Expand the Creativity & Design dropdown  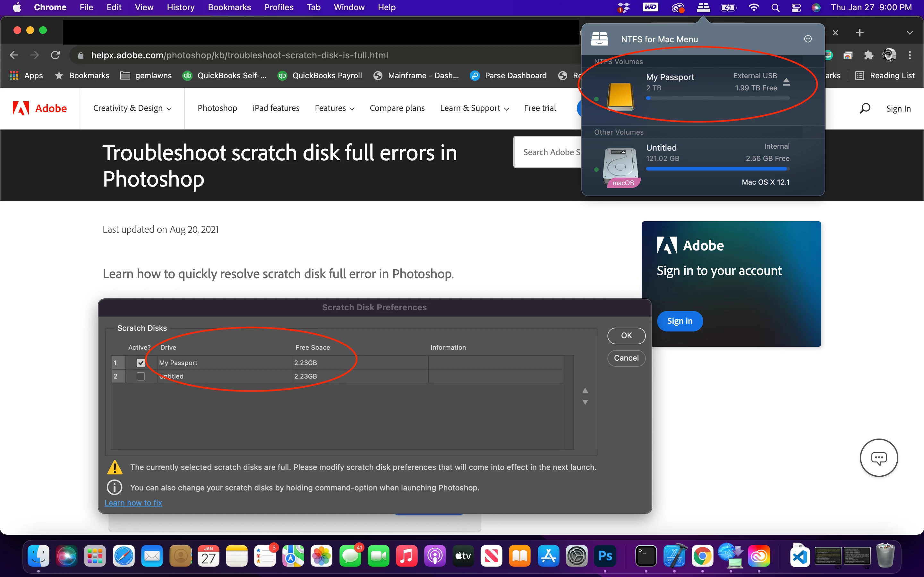point(132,108)
